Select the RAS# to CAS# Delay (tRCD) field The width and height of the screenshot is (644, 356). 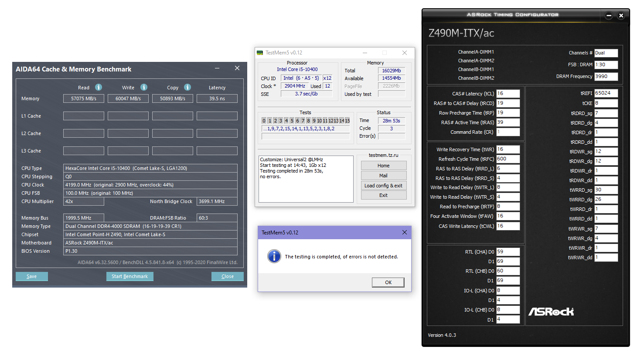coord(508,103)
